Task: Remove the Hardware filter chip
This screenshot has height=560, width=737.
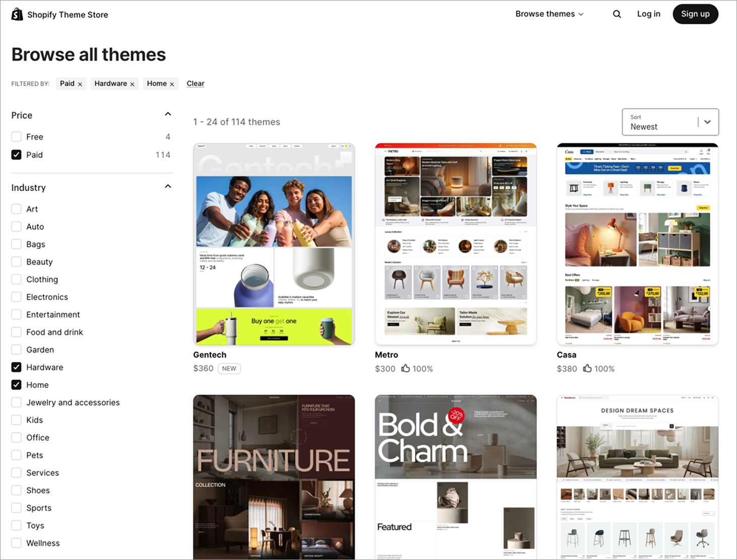Action: point(132,84)
